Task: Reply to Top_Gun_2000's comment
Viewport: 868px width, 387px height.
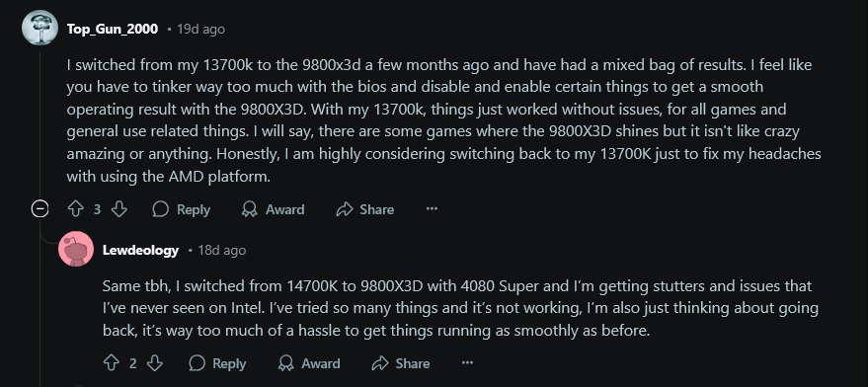Action: click(x=181, y=209)
